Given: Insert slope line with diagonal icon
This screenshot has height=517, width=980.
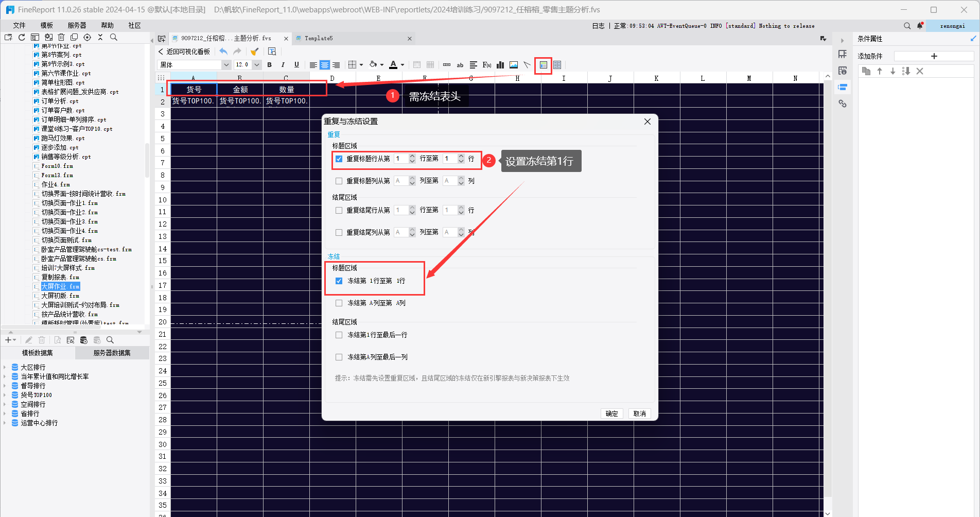Looking at the screenshot, I should (x=527, y=65).
